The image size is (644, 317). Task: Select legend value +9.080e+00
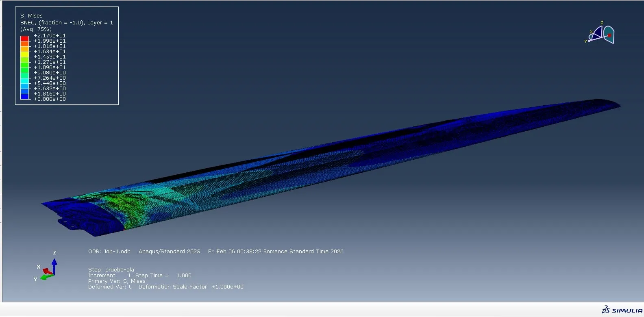pyautogui.click(x=50, y=73)
